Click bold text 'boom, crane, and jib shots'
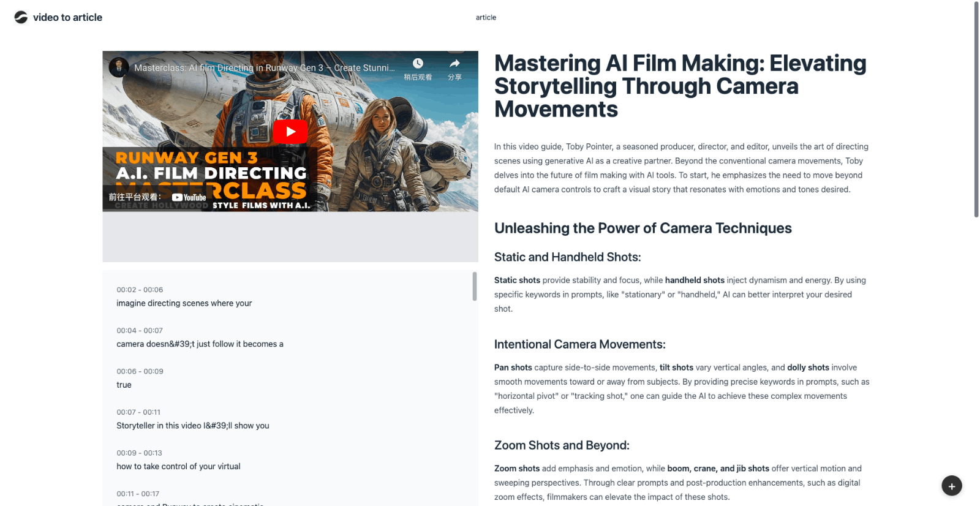The width and height of the screenshot is (980, 506). pyautogui.click(x=718, y=469)
